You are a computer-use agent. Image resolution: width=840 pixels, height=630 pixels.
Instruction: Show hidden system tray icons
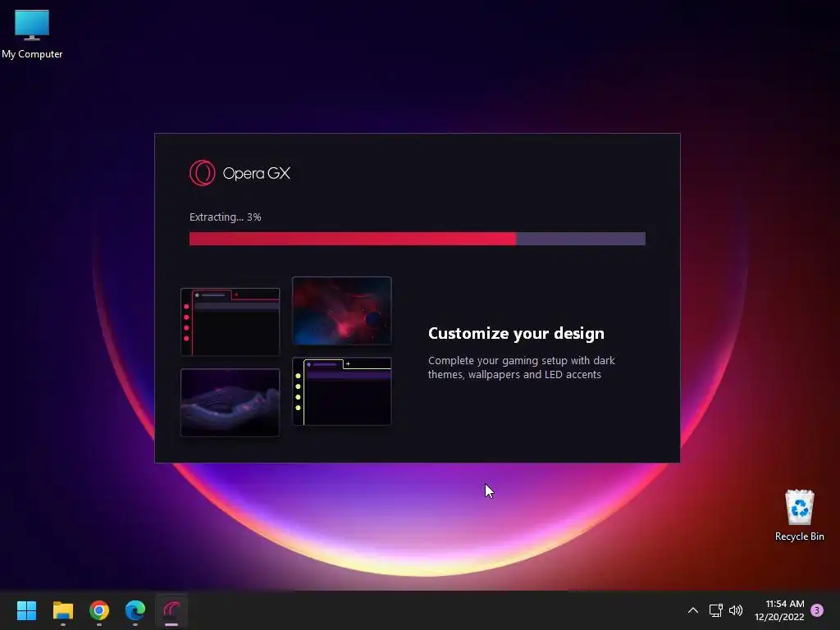[692, 610]
